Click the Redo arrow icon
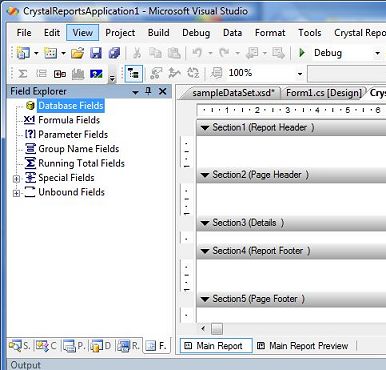The width and height of the screenshot is (386, 370). click(225, 53)
